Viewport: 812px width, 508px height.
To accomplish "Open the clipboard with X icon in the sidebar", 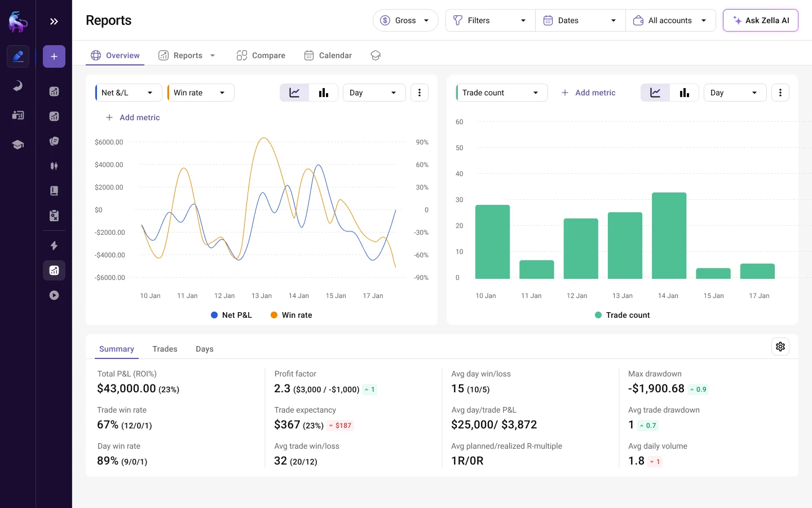I will tap(54, 216).
